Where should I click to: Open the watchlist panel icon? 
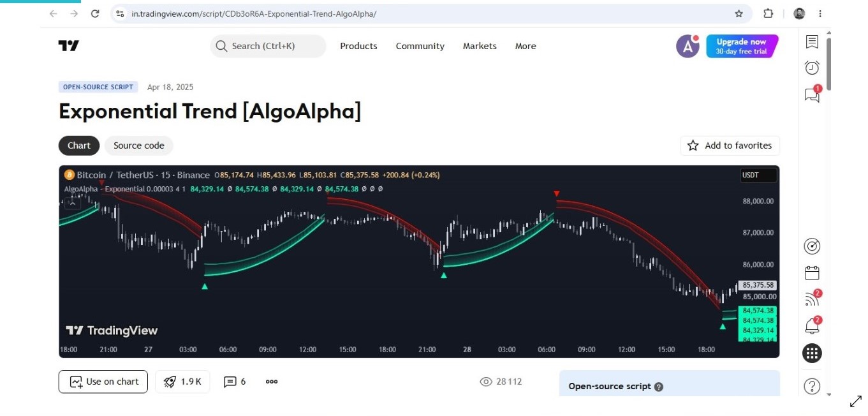pos(812,42)
